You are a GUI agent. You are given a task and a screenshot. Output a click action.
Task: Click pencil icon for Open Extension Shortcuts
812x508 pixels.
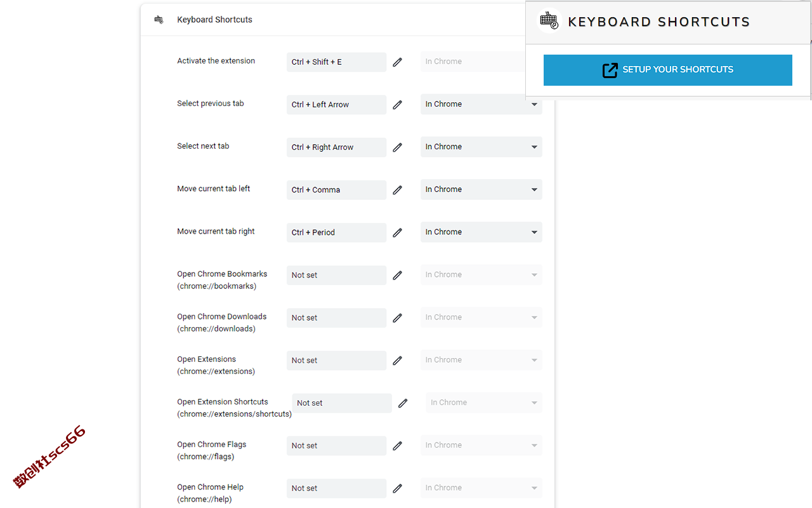(x=403, y=403)
